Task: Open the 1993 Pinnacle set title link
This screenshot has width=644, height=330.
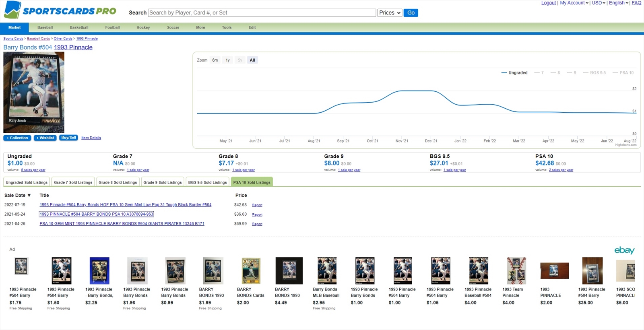Action: tap(73, 47)
